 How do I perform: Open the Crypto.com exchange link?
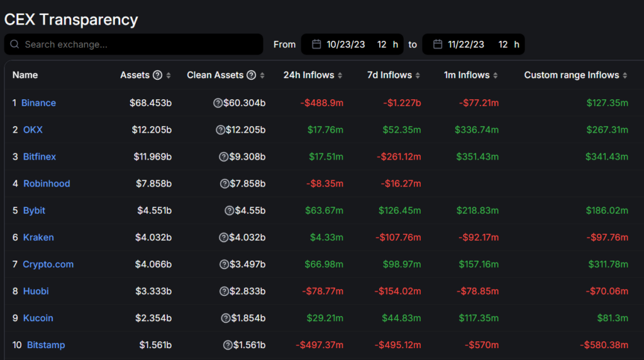pyautogui.click(x=48, y=265)
